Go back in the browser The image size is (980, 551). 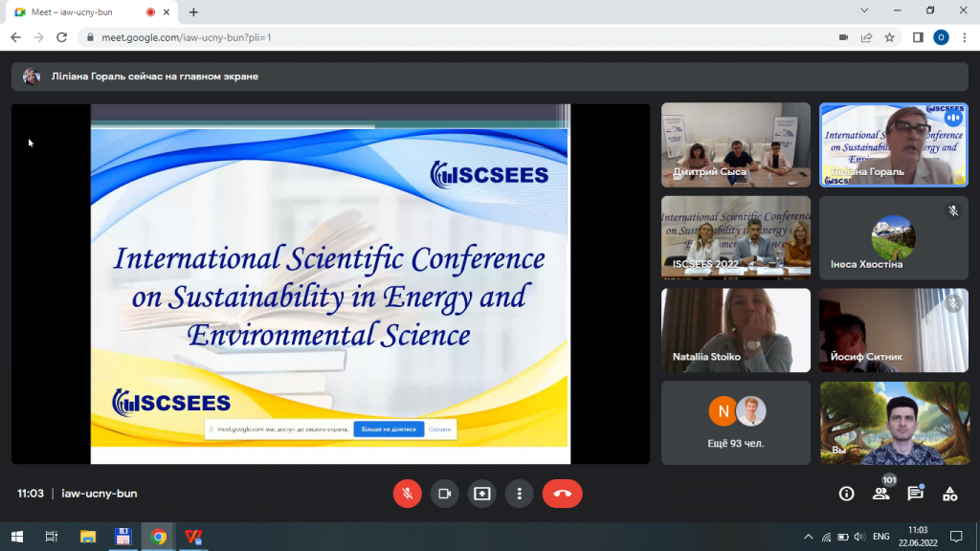point(15,37)
